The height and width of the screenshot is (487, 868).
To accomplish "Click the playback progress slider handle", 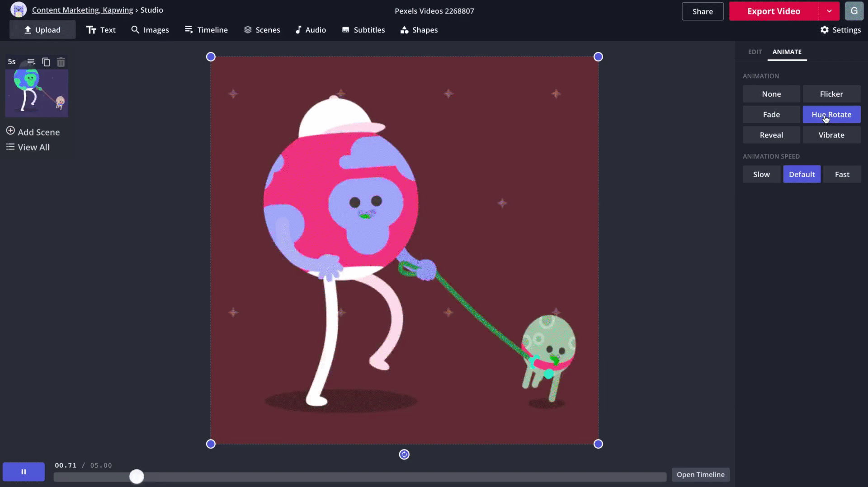I will click(x=137, y=477).
